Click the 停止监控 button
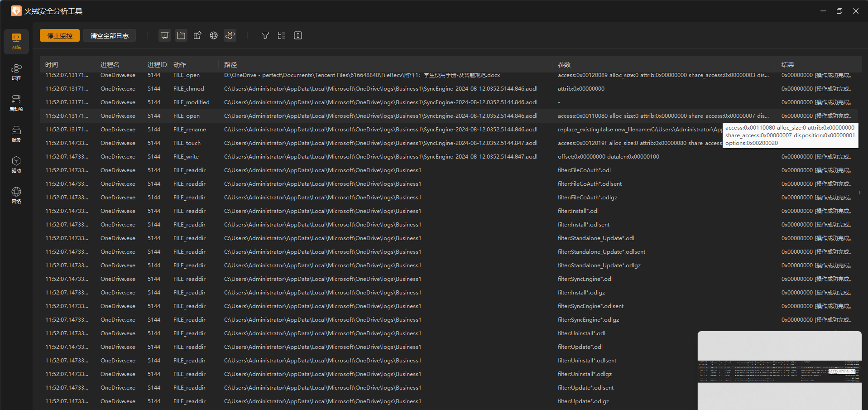 pyautogui.click(x=60, y=35)
